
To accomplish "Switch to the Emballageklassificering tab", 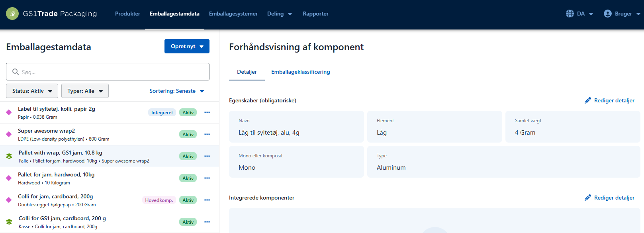I will (301, 72).
